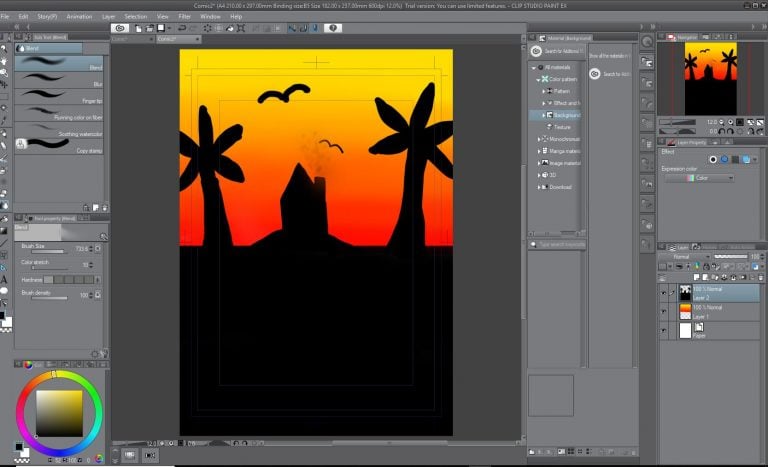The width and height of the screenshot is (768, 467).
Task: Click the Navigator canvas preview thumbnail
Action: click(x=710, y=80)
